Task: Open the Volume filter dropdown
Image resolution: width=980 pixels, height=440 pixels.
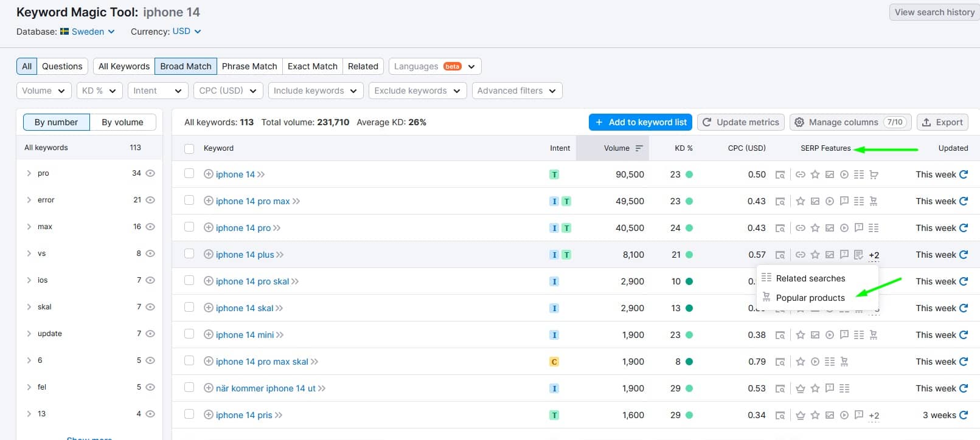Action: (44, 91)
